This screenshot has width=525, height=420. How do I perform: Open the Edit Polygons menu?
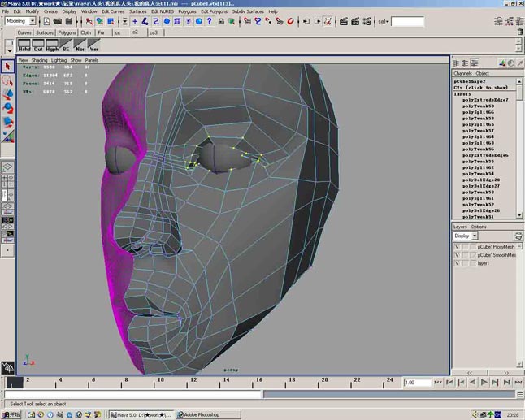(214, 11)
